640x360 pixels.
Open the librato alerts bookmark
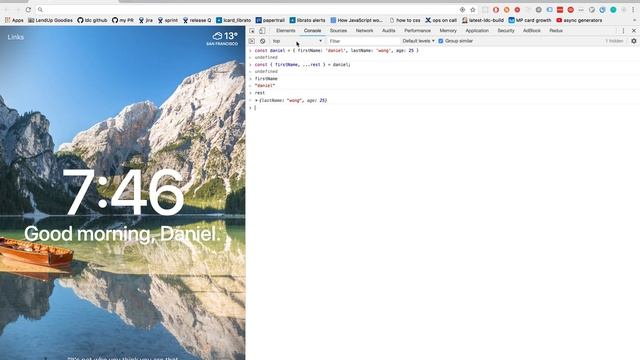(308, 20)
